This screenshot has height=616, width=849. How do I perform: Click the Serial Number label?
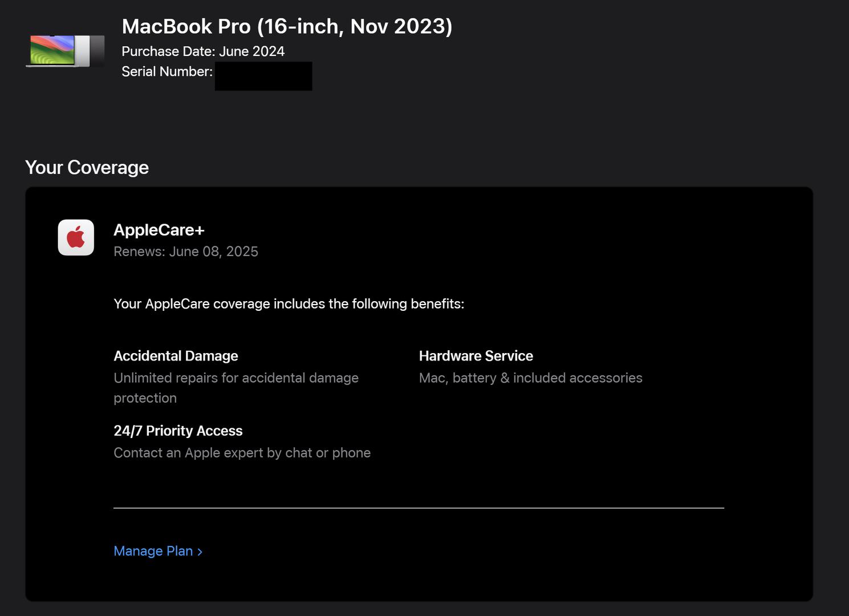tap(166, 71)
